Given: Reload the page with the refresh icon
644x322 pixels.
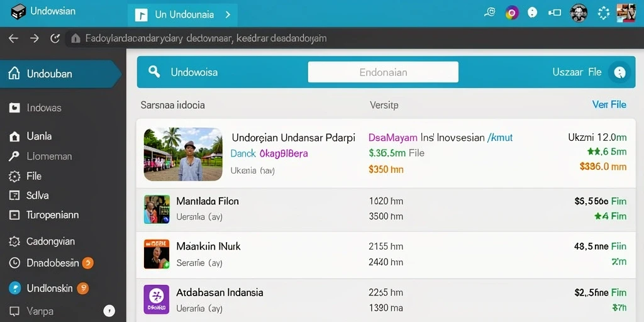Looking at the screenshot, I should (55, 38).
